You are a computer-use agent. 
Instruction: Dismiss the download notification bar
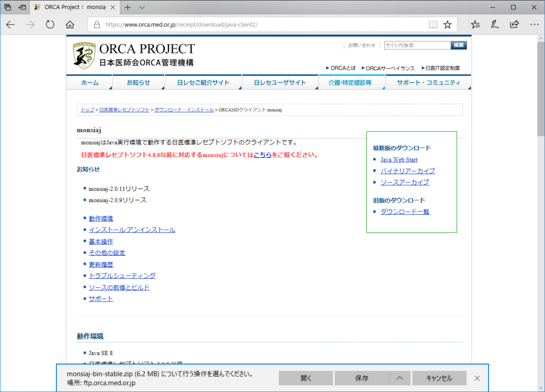pyautogui.click(x=477, y=378)
